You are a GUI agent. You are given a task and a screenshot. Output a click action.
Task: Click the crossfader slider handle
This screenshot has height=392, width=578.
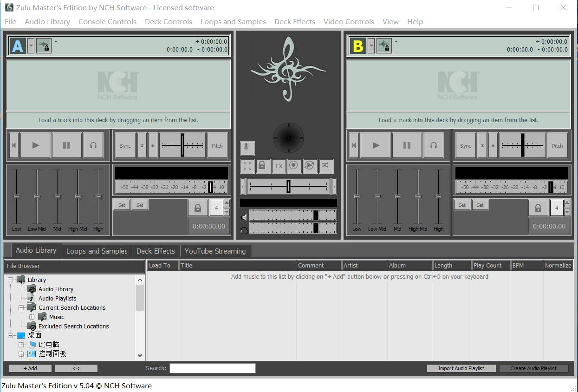click(288, 186)
